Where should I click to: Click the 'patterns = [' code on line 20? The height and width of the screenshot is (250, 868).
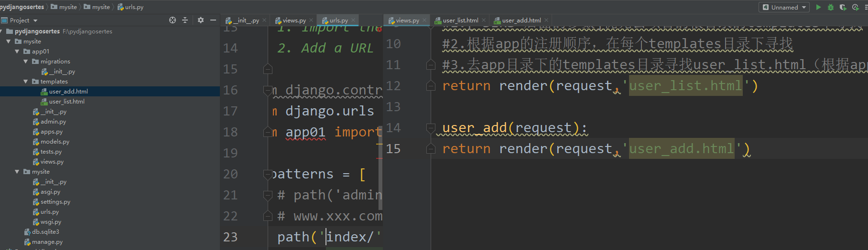(x=318, y=174)
